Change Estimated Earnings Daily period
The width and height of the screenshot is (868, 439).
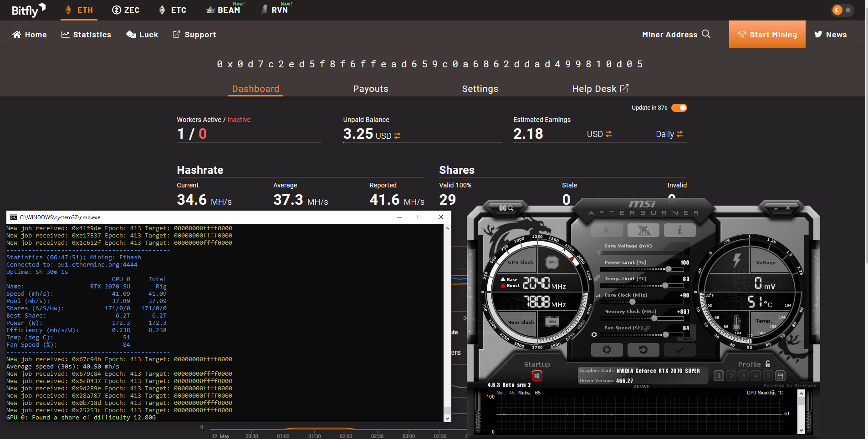pos(680,134)
